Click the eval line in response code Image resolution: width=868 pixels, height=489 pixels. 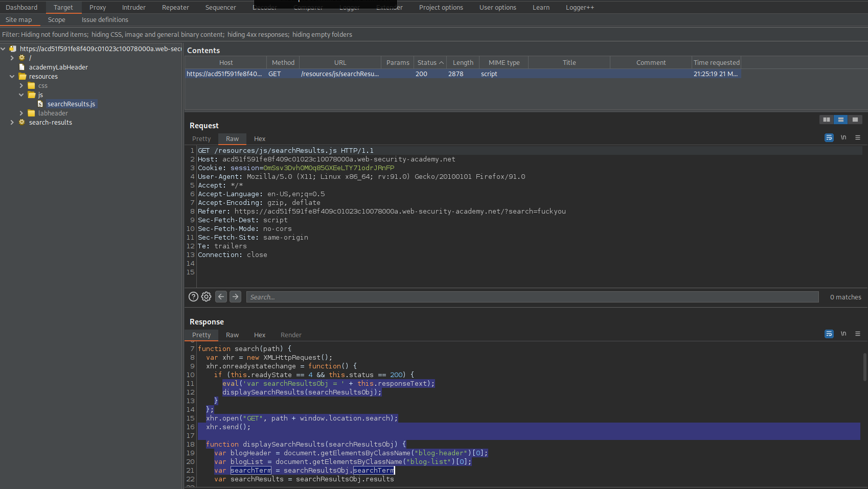[x=328, y=384]
